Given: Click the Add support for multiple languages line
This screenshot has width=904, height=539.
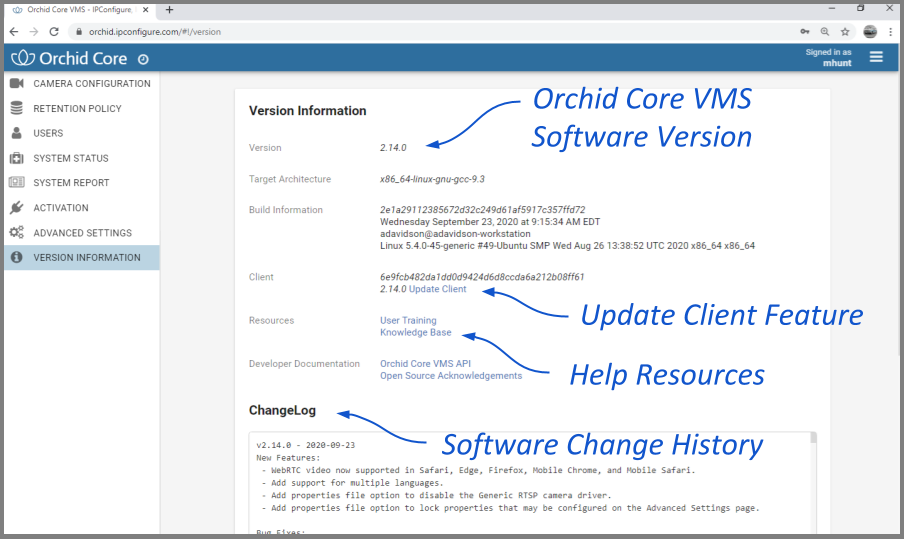Looking at the screenshot, I should tap(353, 483).
